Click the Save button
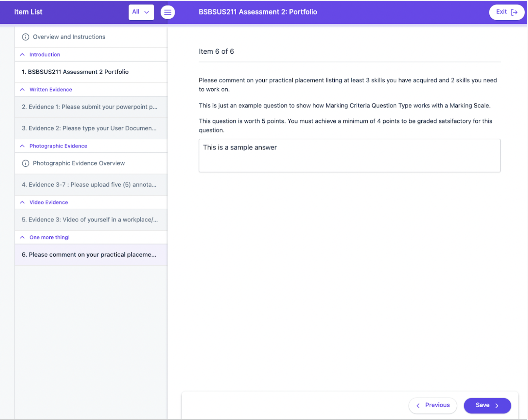528x420 pixels. click(x=487, y=405)
